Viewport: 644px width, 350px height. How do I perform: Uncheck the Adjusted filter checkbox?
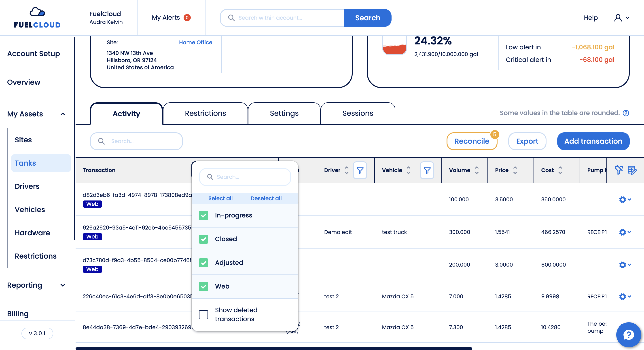tap(203, 263)
